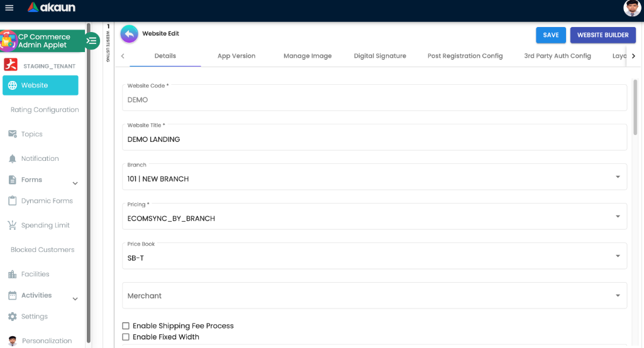
Task: Open the Website Listing vertical panel
Action: [108, 43]
